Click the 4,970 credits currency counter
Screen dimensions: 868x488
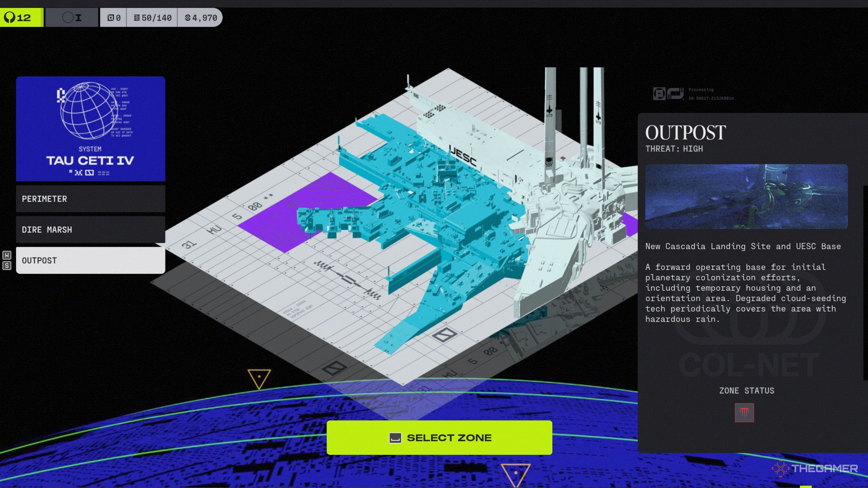(201, 18)
